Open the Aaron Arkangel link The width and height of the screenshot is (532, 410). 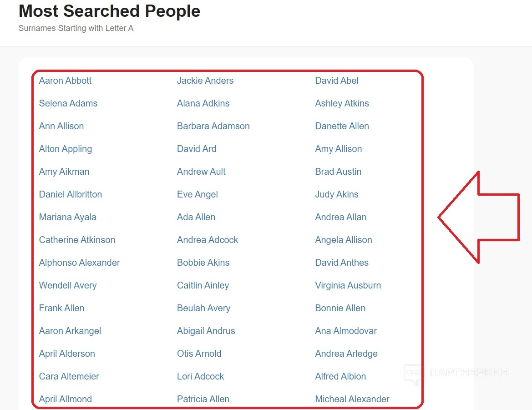(x=70, y=331)
